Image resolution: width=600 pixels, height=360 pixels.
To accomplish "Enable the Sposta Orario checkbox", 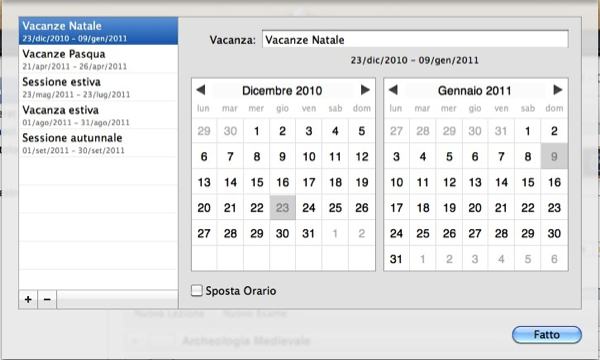I will click(197, 290).
